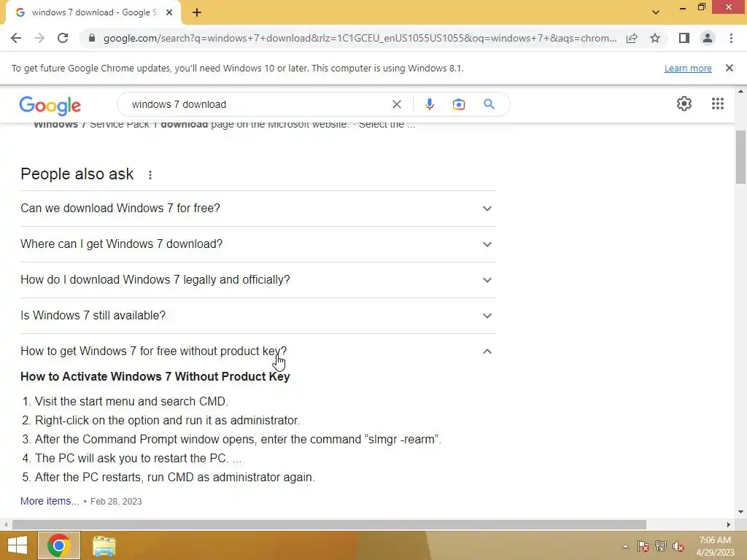Click the browser back arrow
The width and height of the screenshot is (747, 560).
[16, 38]
